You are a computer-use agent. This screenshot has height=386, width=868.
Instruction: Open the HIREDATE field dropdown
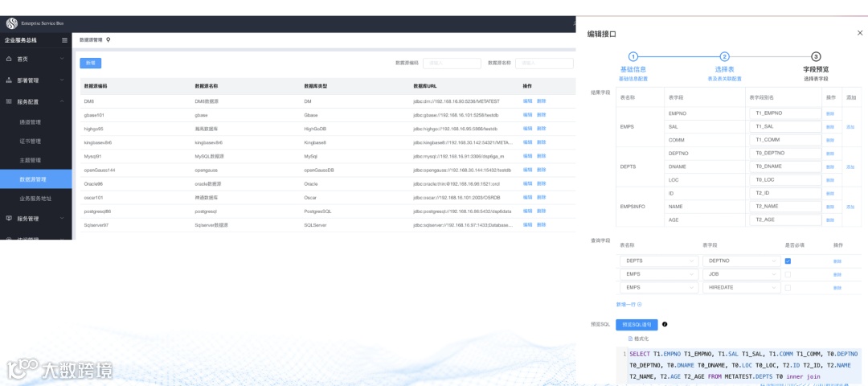(x=741, y=287)
